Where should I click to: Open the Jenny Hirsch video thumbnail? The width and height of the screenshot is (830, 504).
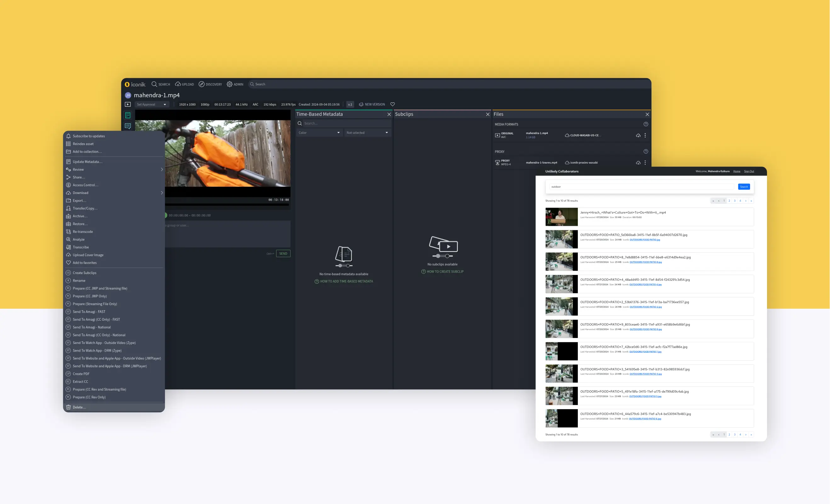tap(561, 217)
